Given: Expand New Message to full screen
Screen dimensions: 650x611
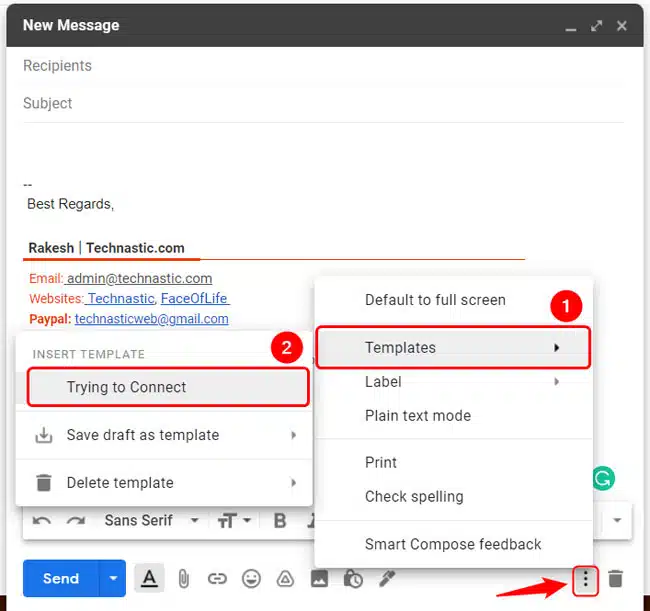Looking at the screenshot, I should click(596, 26).
